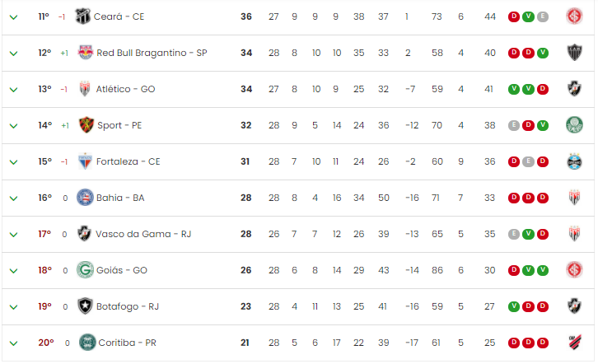This screenshot has height=364, width=598.
Task: Open the Atlético - GO team link
Action: (125, 89)
